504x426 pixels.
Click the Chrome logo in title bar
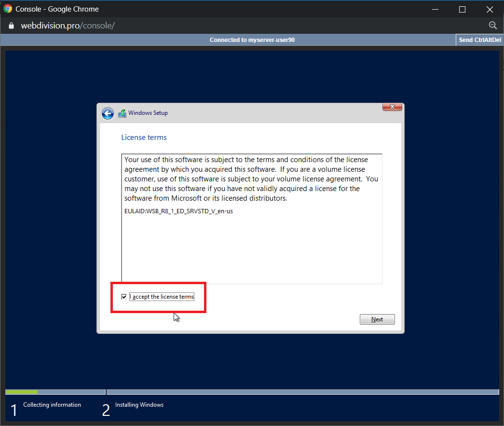point(8,9)
